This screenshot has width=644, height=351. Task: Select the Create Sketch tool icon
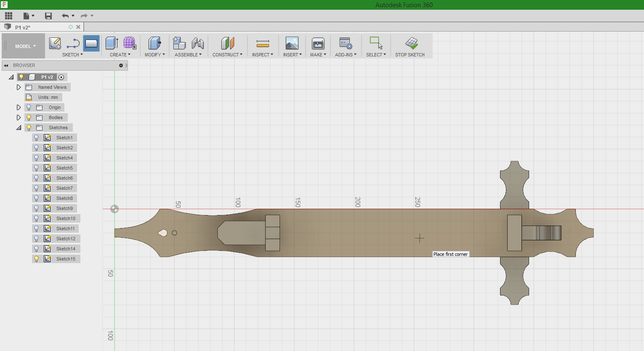pos(55,43)
